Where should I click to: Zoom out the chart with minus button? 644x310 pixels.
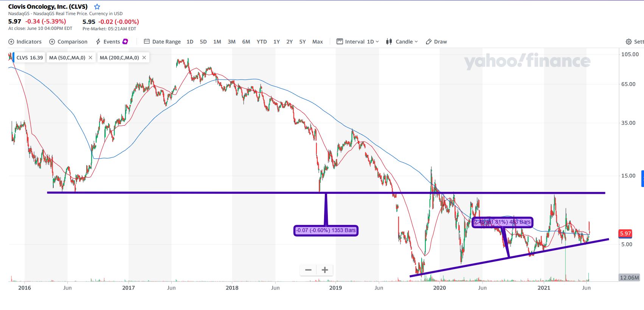tap(308, 270)
